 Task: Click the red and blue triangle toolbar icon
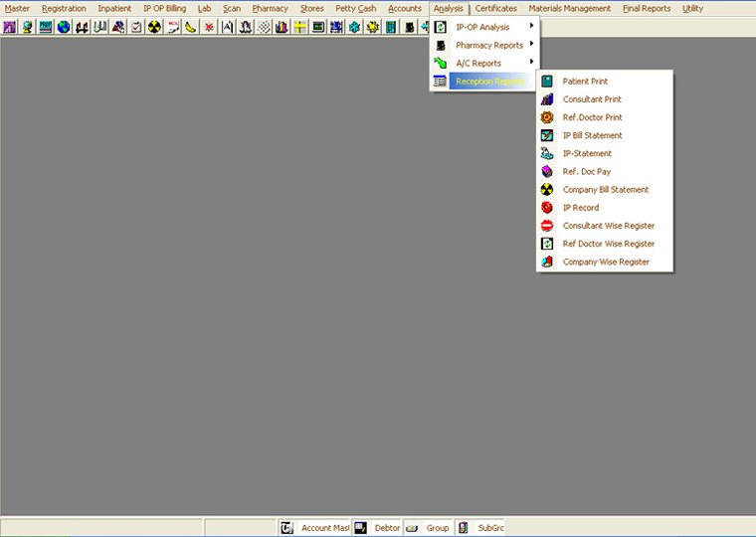click(118, 27)
